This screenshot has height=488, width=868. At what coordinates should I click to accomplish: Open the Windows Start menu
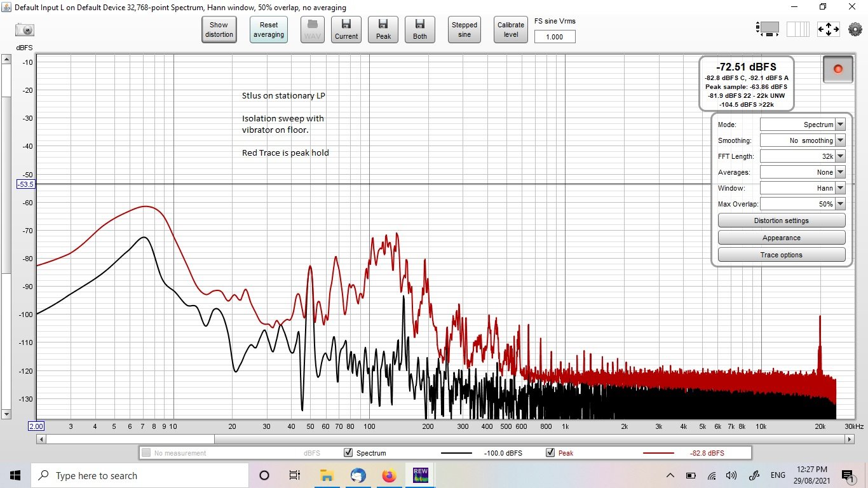click(15, 475)
